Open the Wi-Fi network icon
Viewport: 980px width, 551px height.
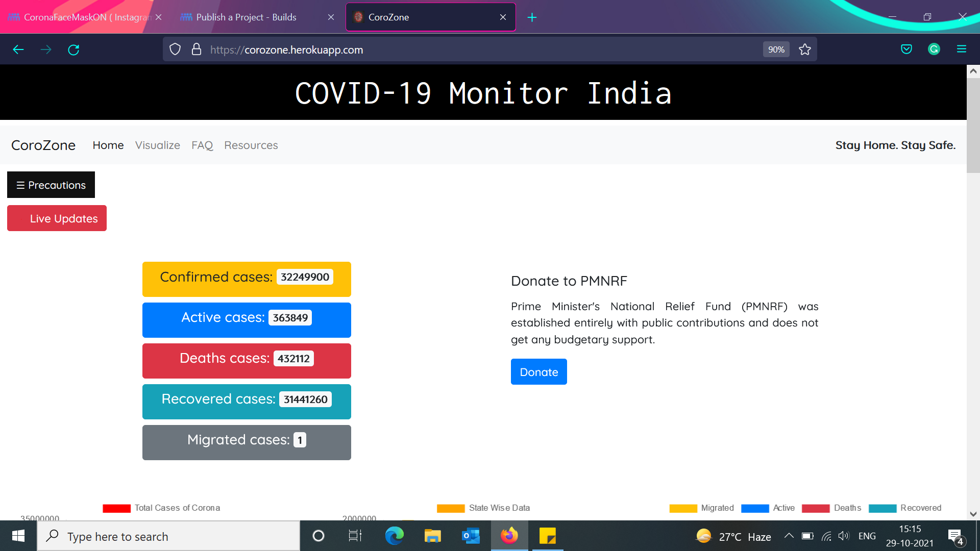click(826, 536)
